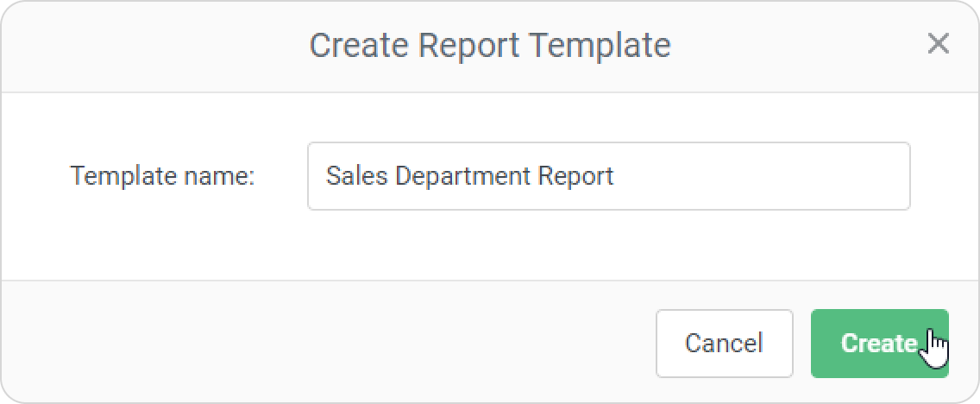Focus the Template name input field

coord(608,176)
